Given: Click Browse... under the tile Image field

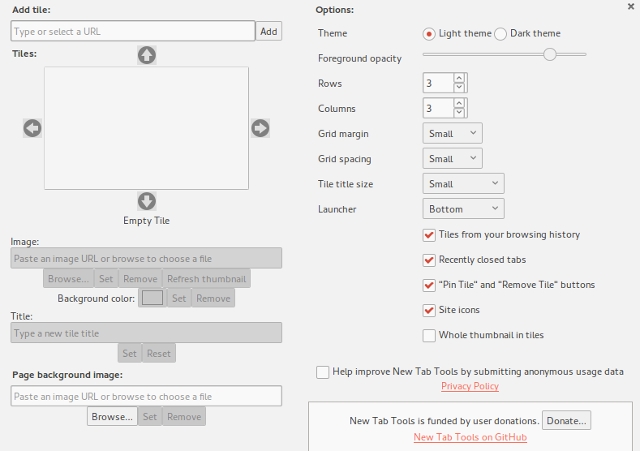Looking at the screenshot, I should 68,279.
